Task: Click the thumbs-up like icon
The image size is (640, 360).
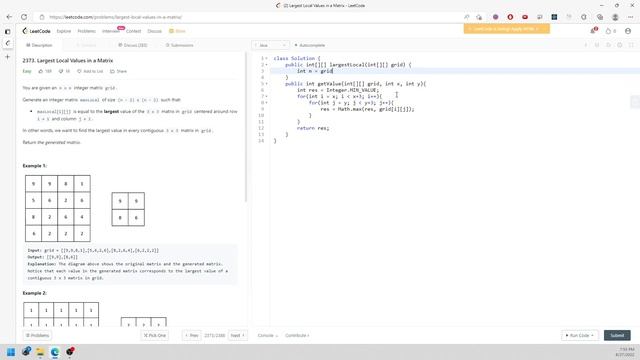Action: pos(41,71)
